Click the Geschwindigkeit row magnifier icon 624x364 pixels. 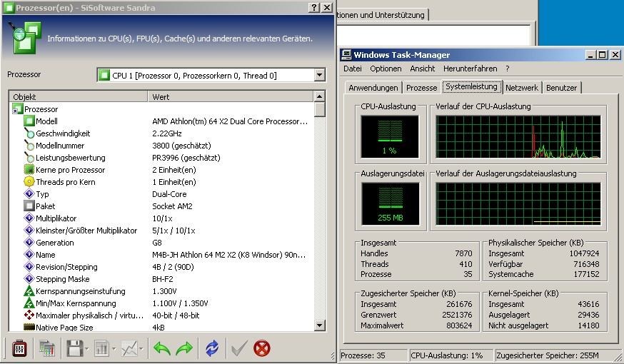[x=29, y=133]
